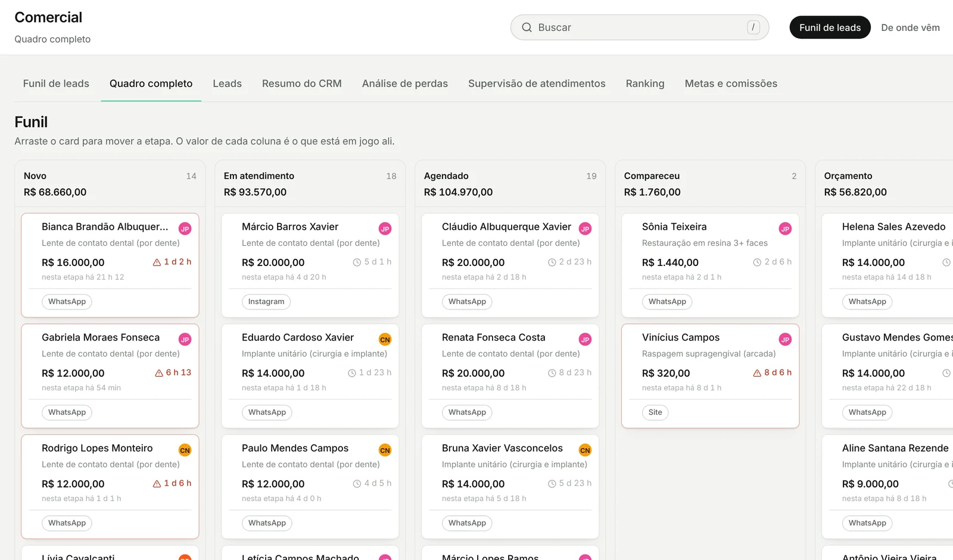
Task: Focus the Buscar search field
Action: coord(640,27)
